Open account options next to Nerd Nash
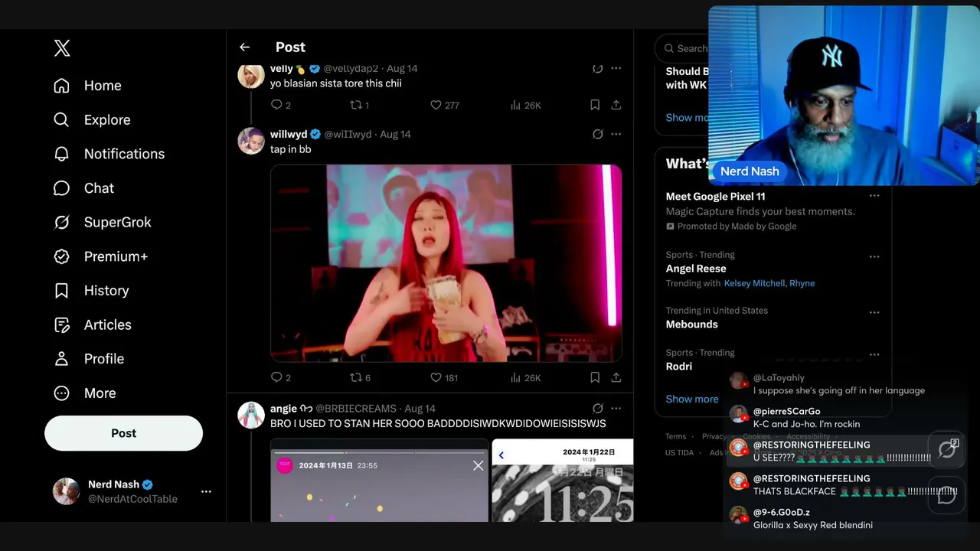 (206, 491)
